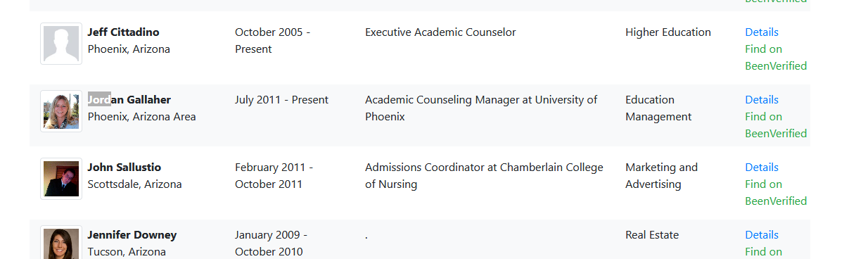Click the Real Estate industry cell
Viewport: 868px width, 259px height.
[x=652, y=235]
